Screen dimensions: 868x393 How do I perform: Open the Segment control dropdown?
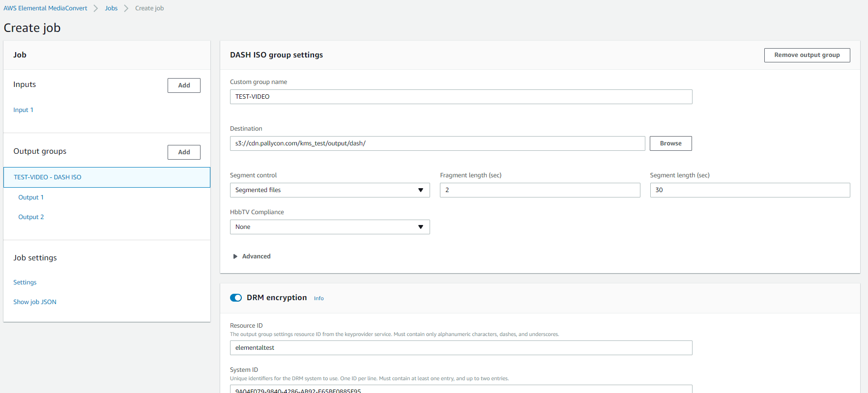point(329,190)
